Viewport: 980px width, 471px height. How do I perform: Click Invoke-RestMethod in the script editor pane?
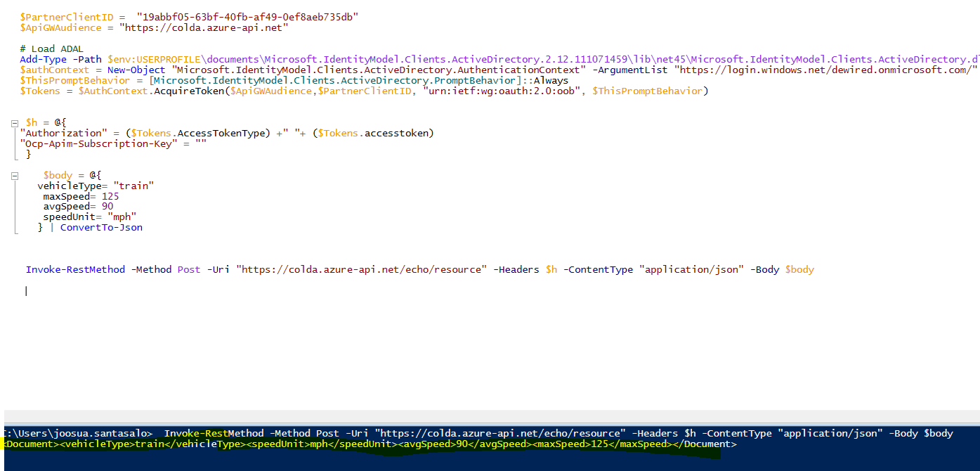pos(75,269)
